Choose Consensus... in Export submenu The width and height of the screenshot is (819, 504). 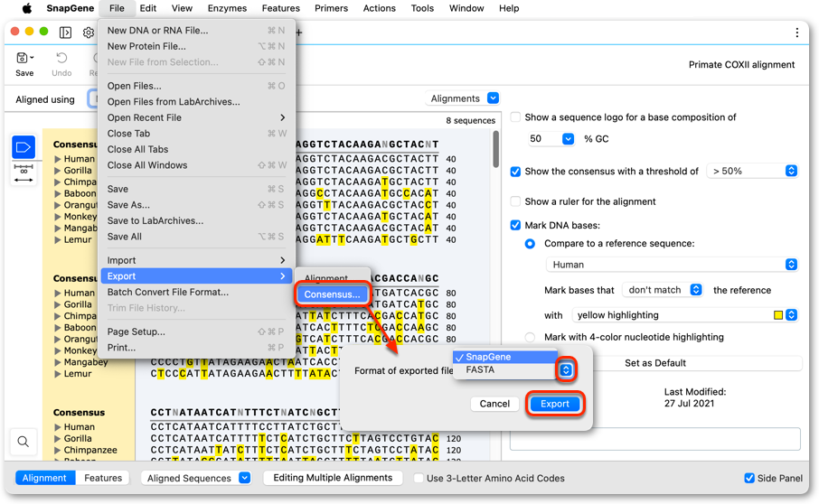pos(332,294)
